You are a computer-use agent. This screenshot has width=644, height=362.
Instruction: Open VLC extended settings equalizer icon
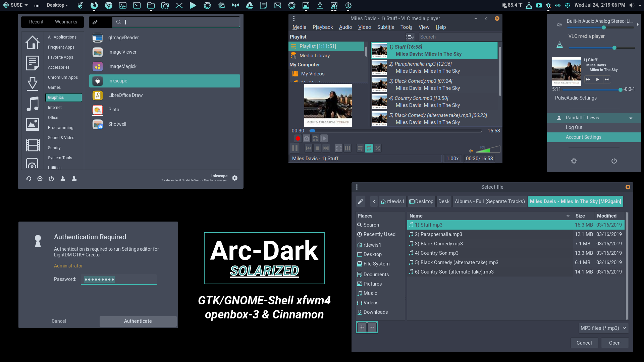coord(347,148)
